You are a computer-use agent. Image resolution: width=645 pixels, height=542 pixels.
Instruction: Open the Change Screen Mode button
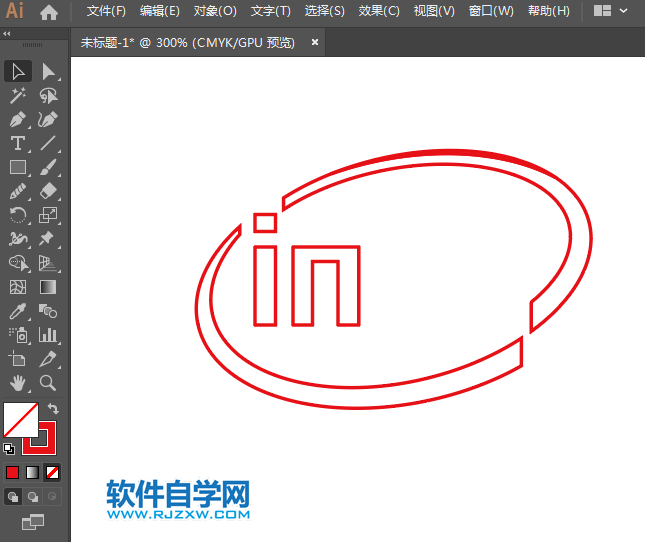pos(33,522)
